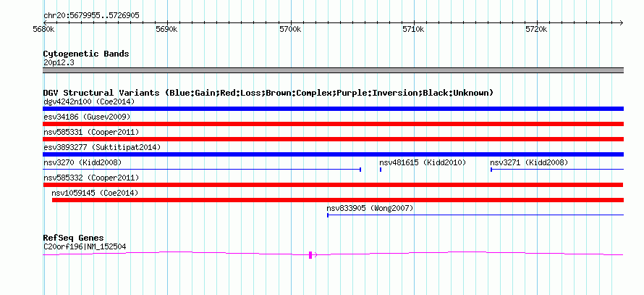Click the 5700k ruler mark
The height and width of the screenshot is (295, 644).
(x=290, y=30)
